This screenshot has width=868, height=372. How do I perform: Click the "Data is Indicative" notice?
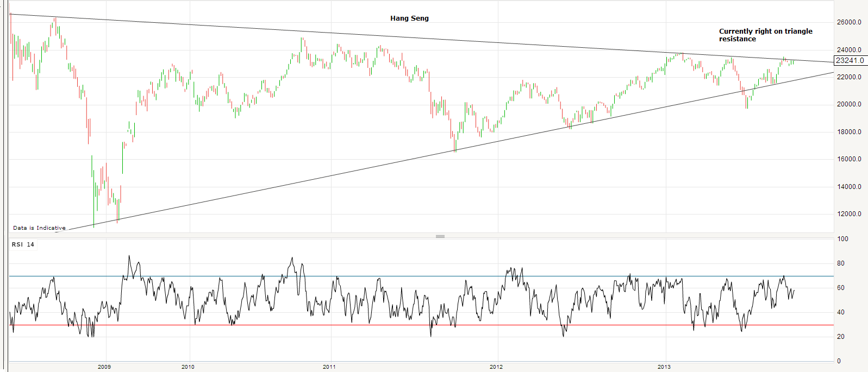tap(39, 228)
